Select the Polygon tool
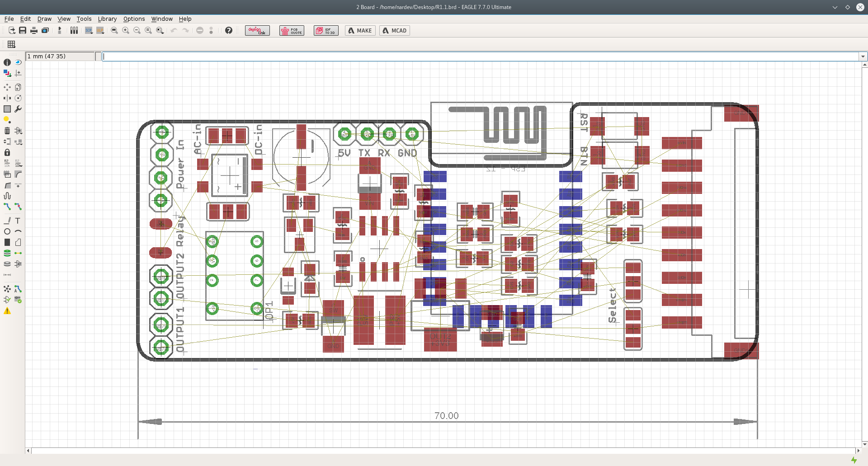The image size is (868, 466). coord(18,242)
